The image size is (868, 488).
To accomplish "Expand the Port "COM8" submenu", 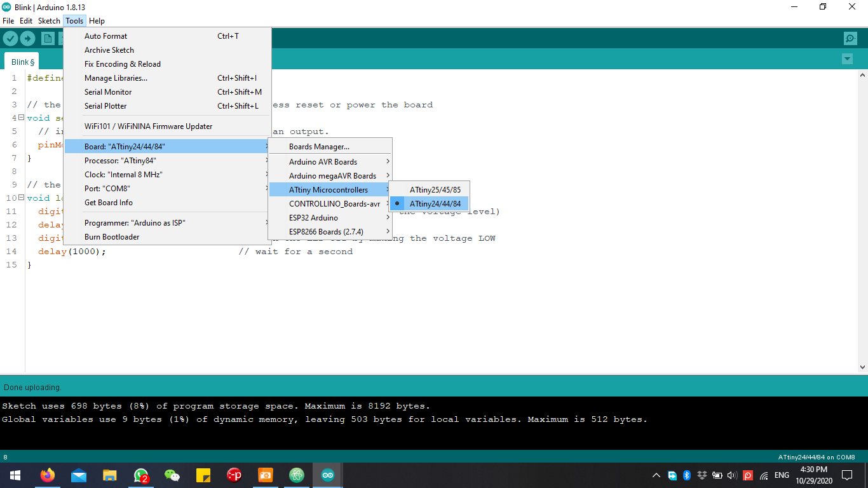I will point(168,189).
